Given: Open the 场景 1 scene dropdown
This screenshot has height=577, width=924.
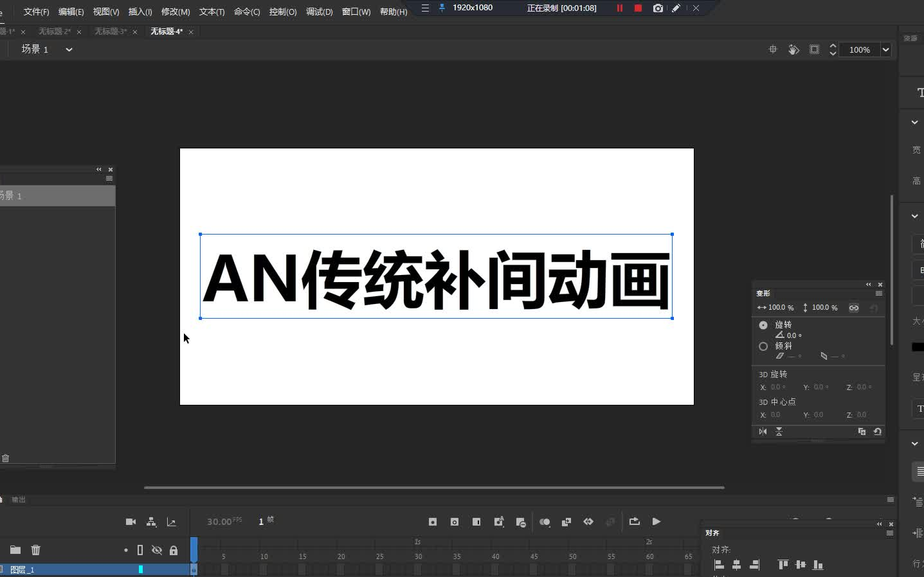Looking at the screenshot, I should tap(69, 48).
